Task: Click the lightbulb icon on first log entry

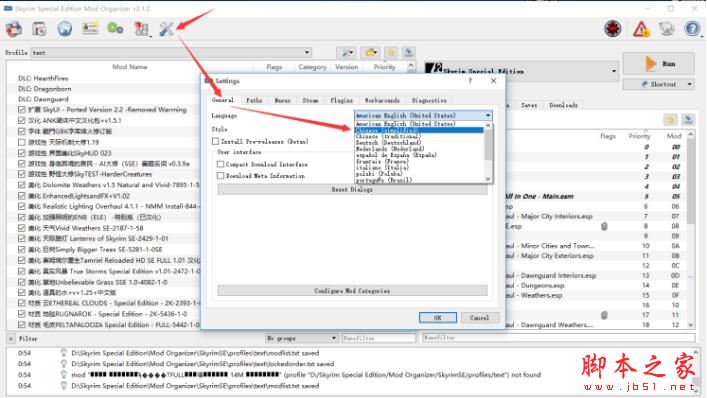Action: (x=64, y=353)
